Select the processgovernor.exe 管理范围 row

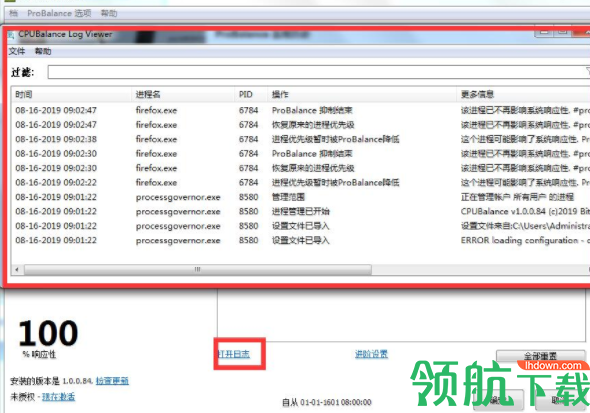point(300,197)
